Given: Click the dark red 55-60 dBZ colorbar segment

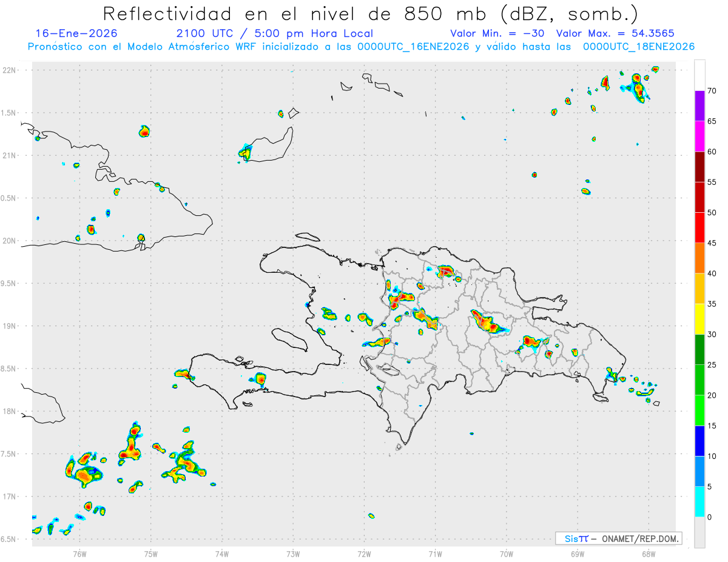Looking at the screenshot, I should coord(699,167).
